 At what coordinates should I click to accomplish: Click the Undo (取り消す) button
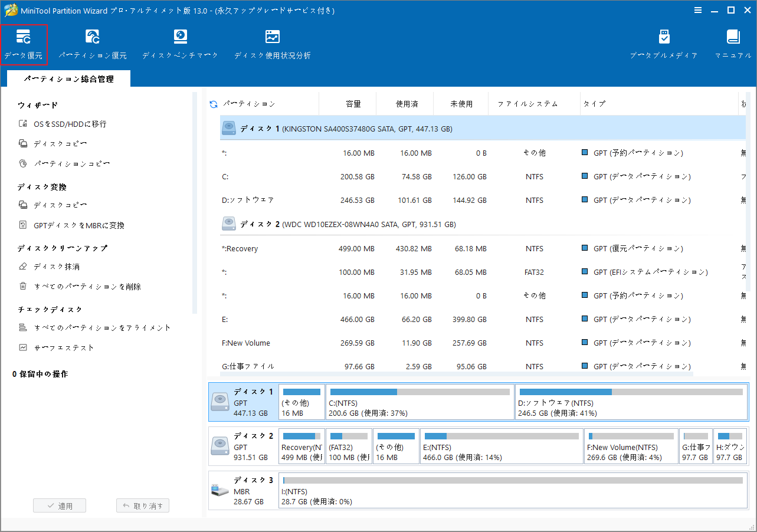142,505
